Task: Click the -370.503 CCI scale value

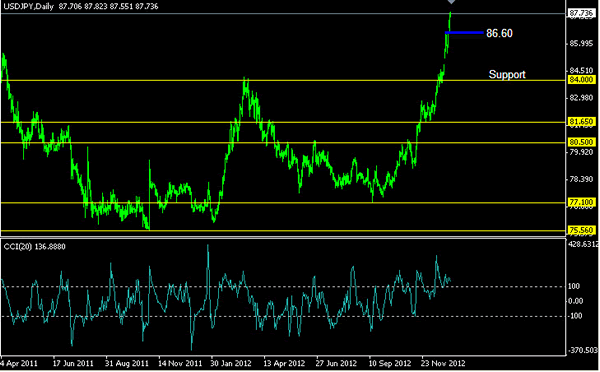Action: (x=583, y=350)
